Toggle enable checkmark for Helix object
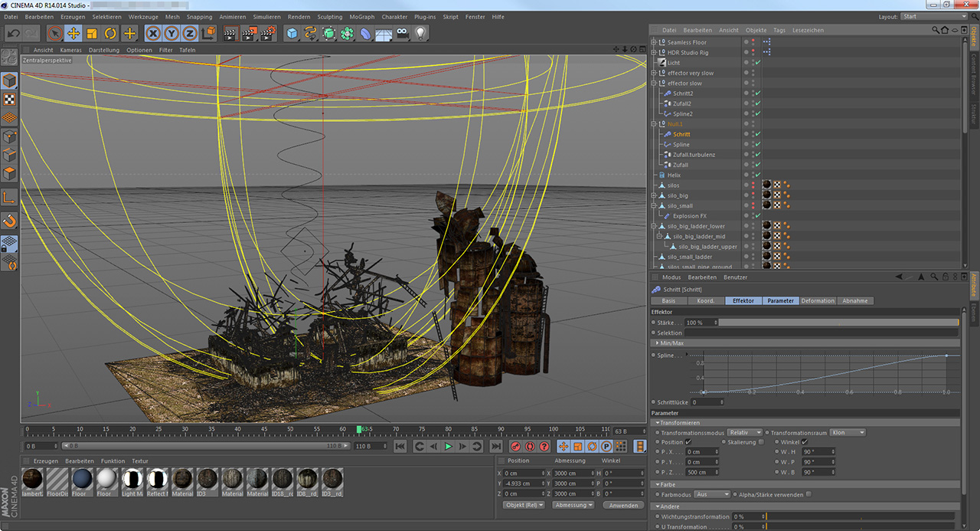Image resolution: width=980 pixels, height=531 pixels. [757, 175]
